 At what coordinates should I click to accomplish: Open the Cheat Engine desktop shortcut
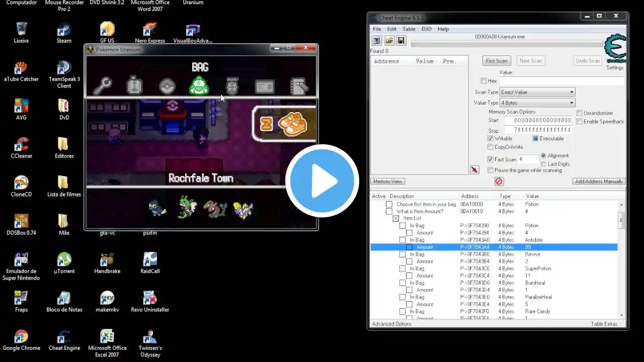point(64,339)
